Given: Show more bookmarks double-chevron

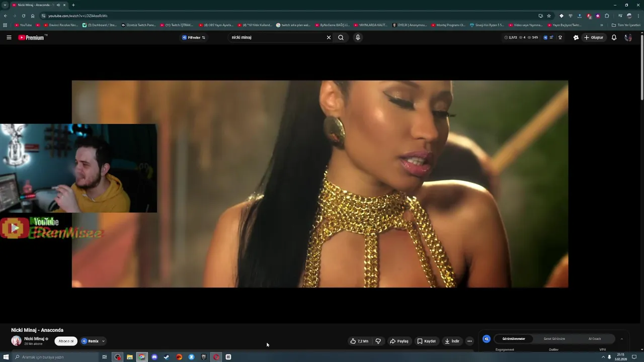Looking at the screenshot, I should [602, 25].
